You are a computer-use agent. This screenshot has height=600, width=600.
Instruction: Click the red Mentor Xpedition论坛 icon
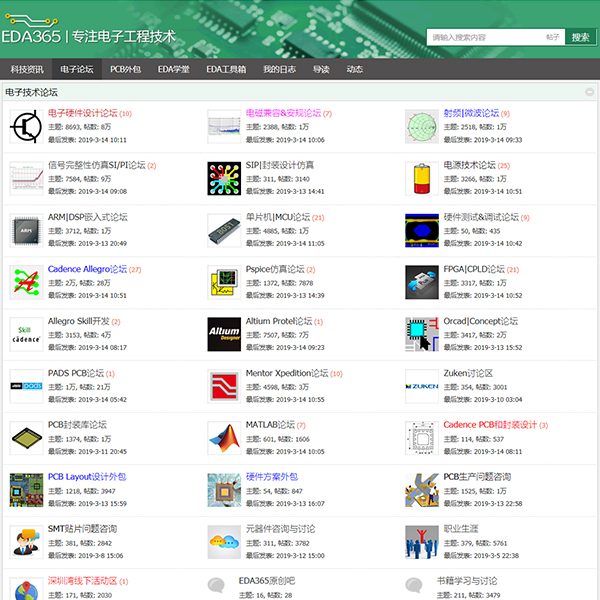point(224,386)
